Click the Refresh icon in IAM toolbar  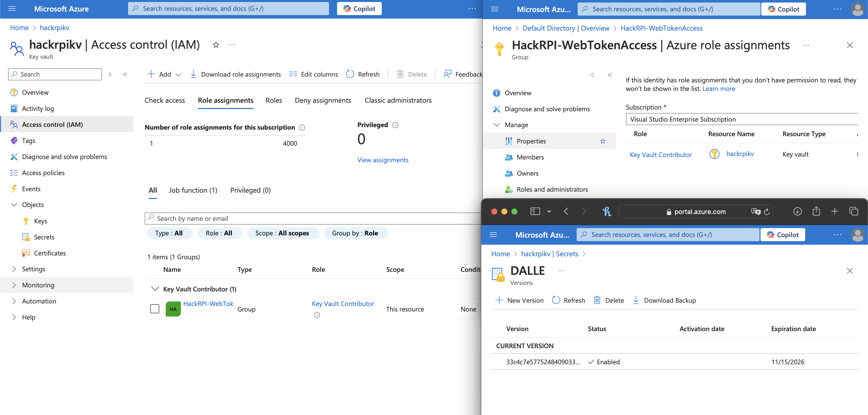[x=350, y=74]
